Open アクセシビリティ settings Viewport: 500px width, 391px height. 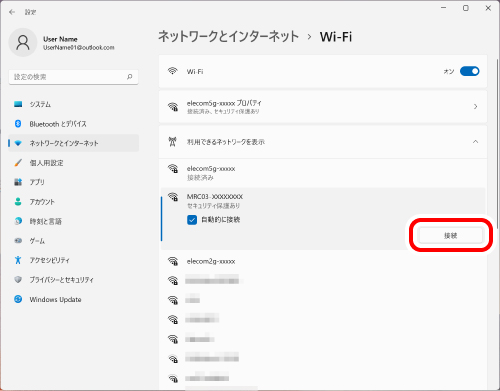click(73, 260)
